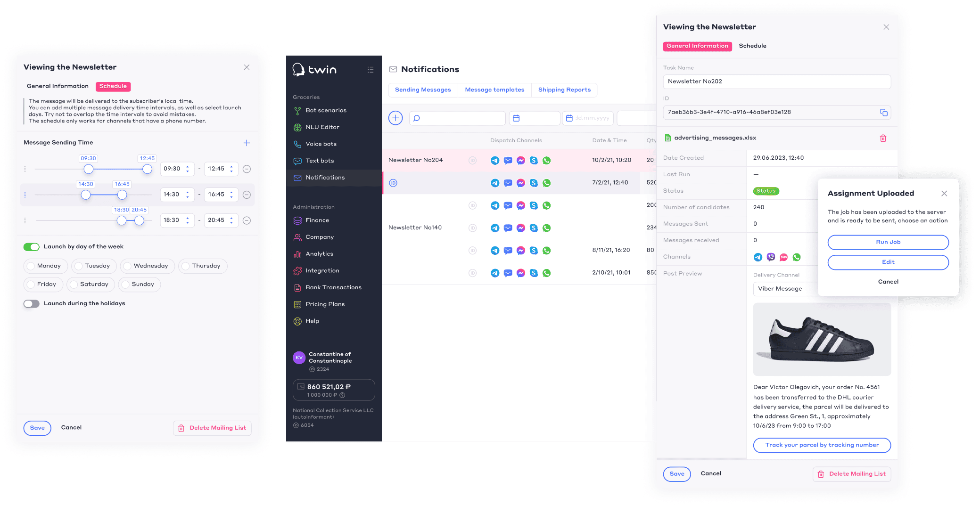Image resolution: width=980 pixels, height=505 pixels.
Task: Add a new message sending time interval
Action: [x=247, y=143]
